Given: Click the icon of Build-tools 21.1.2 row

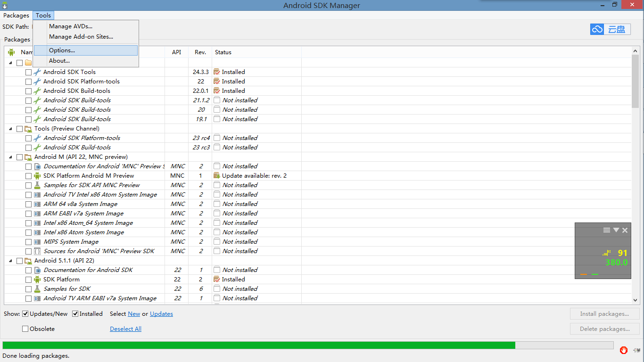Looking at the screenshot, I should pos(37,100).
